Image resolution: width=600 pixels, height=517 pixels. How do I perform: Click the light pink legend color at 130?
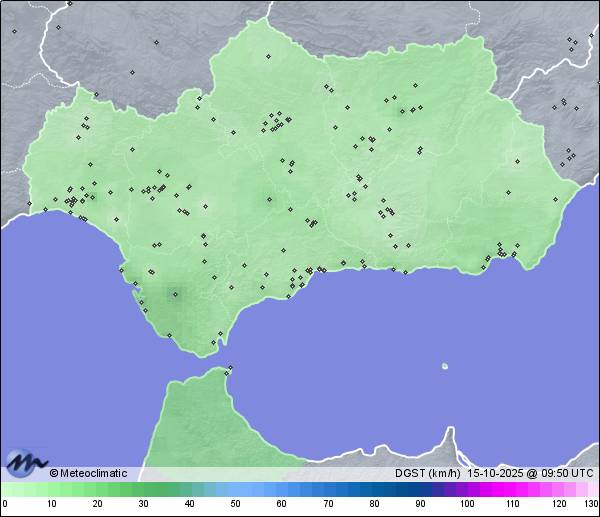pos(593,490)
